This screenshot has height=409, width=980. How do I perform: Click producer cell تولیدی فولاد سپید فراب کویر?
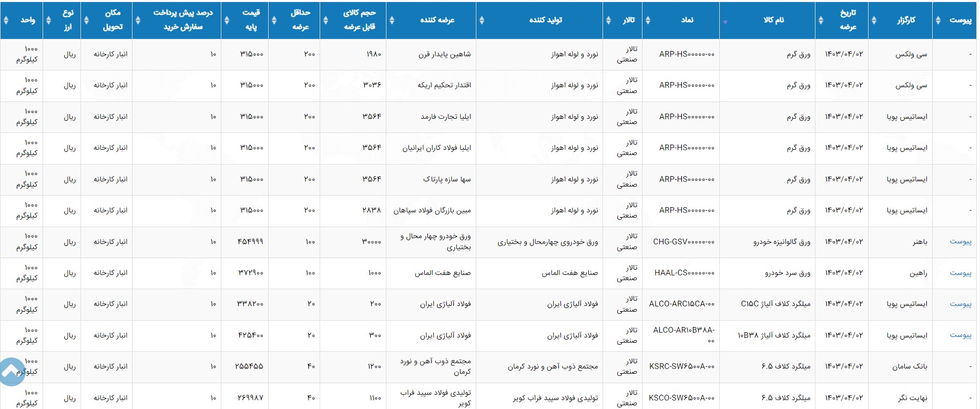[556, 398]
